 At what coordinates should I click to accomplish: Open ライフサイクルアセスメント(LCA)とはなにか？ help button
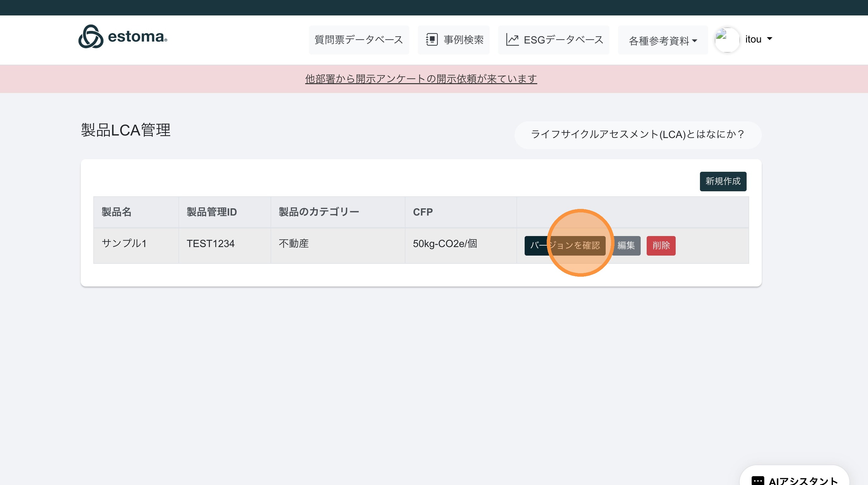[638, 134]
